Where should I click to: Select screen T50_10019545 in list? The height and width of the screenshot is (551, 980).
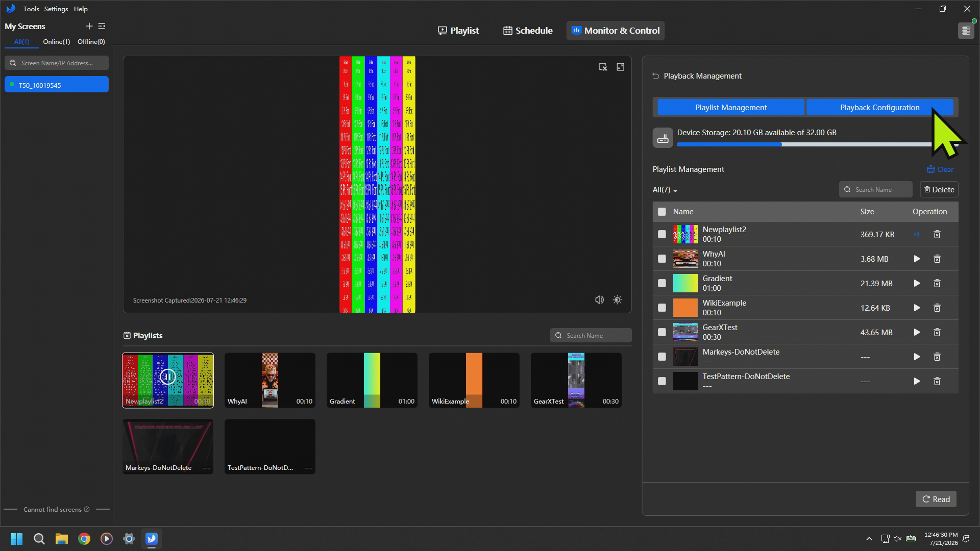pos(57,85)
